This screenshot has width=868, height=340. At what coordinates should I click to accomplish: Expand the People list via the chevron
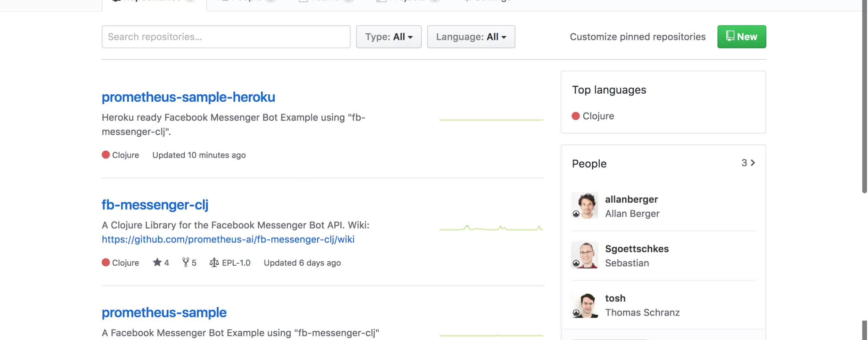tap(752, 163)
